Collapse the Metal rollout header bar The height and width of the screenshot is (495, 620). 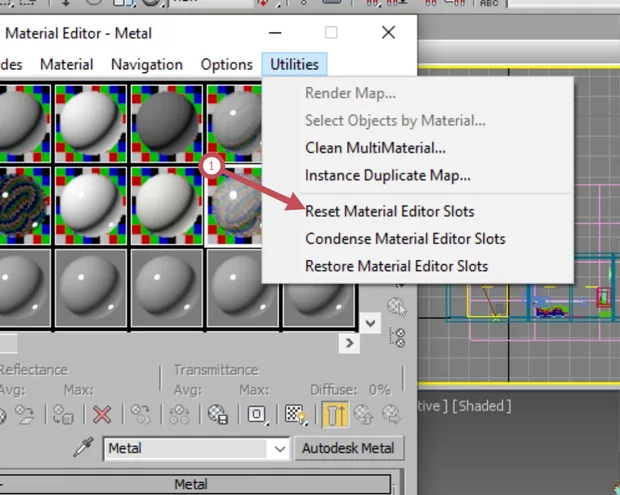click(x=190, y=484)
